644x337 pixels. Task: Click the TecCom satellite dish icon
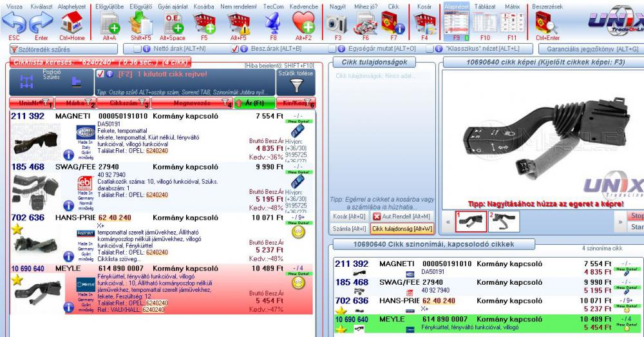273,24
